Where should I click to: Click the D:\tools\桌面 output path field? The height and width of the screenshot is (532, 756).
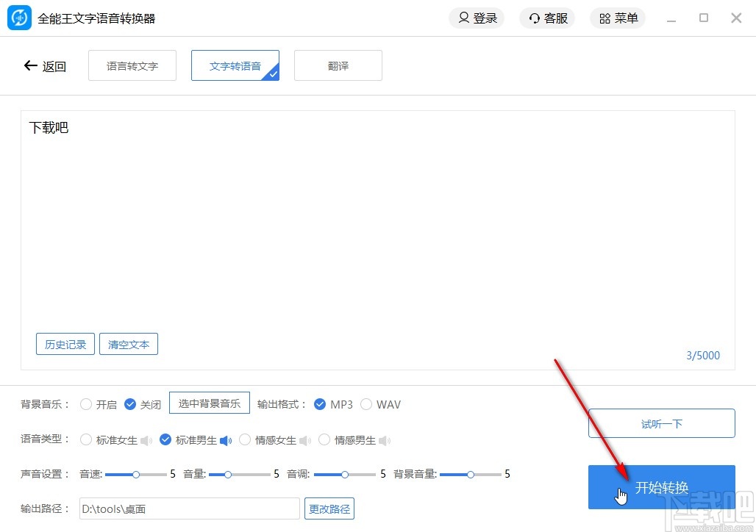189,508
